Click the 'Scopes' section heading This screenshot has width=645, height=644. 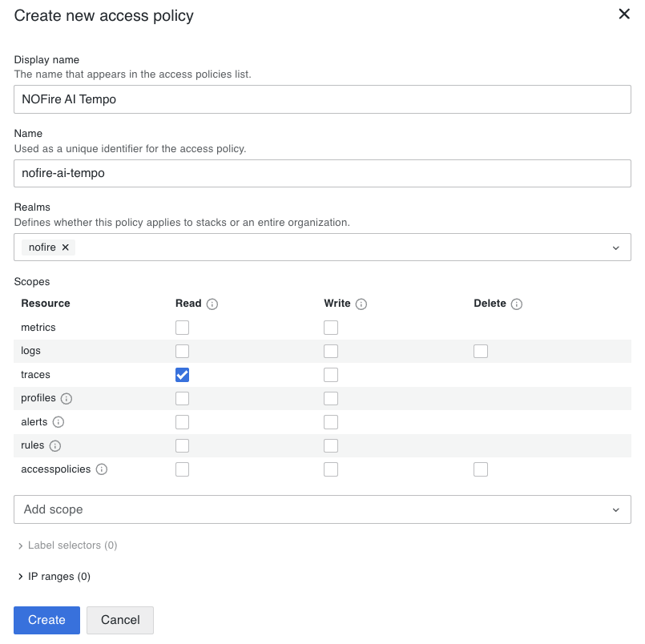(x=32, y=282)
